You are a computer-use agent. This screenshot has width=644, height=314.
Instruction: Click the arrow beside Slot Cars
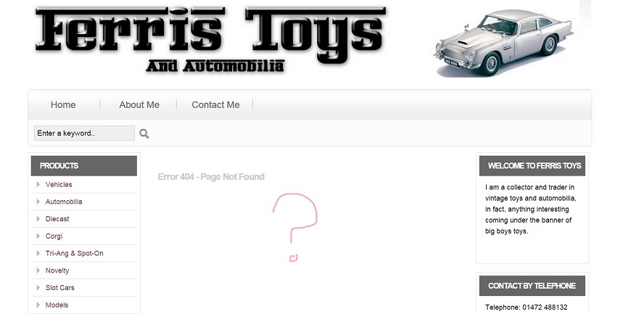(x=38, y=288)
